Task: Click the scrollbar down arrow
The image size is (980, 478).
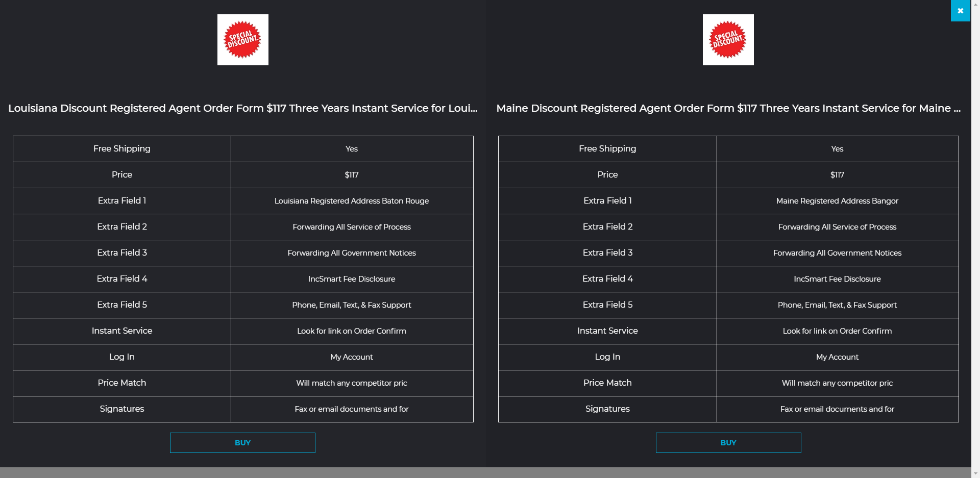Action: 975,473
